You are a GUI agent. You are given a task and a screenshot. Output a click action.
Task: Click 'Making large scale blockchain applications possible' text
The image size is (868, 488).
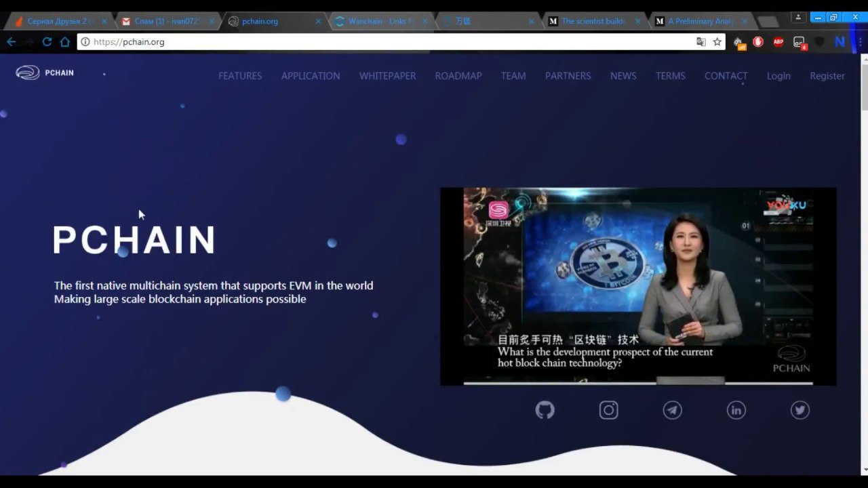(x=180, y=299)
